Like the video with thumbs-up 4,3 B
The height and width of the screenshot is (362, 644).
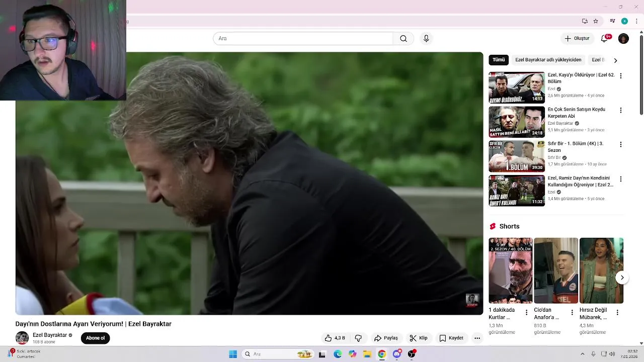(335, 338)
